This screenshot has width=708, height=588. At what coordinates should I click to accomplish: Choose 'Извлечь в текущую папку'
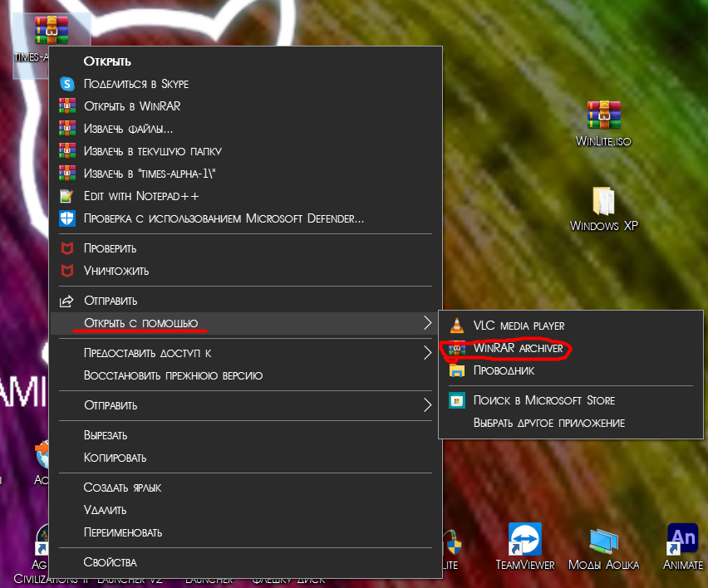click(x=246, y=150)
